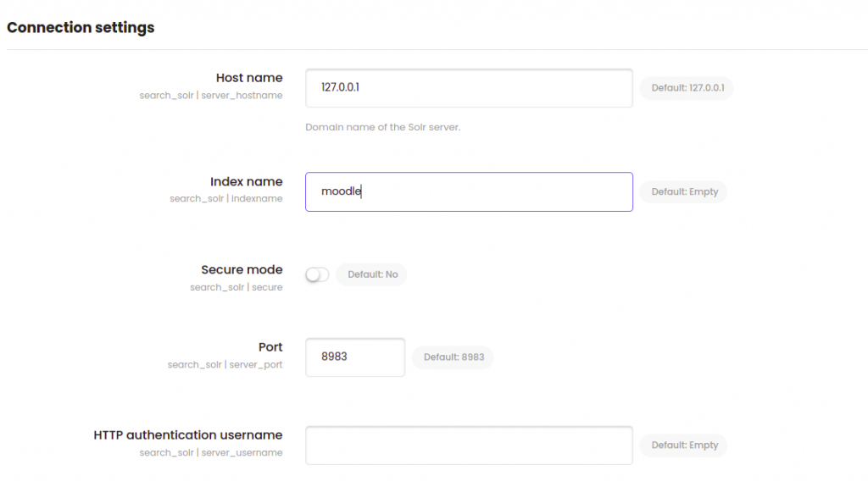The width and height of the screenshot is (868, 487).
Task: Focus the Index name text box
Action: (x=469, y=192)
